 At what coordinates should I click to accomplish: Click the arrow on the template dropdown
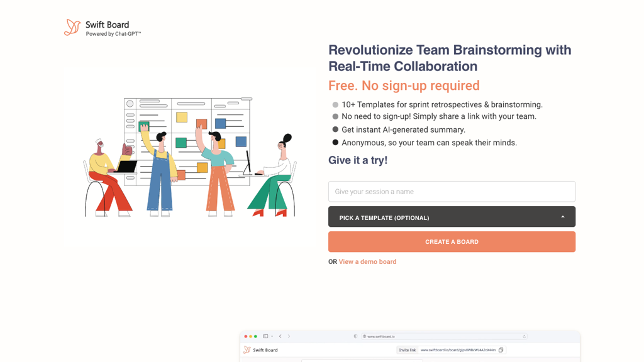pos(563,217)
